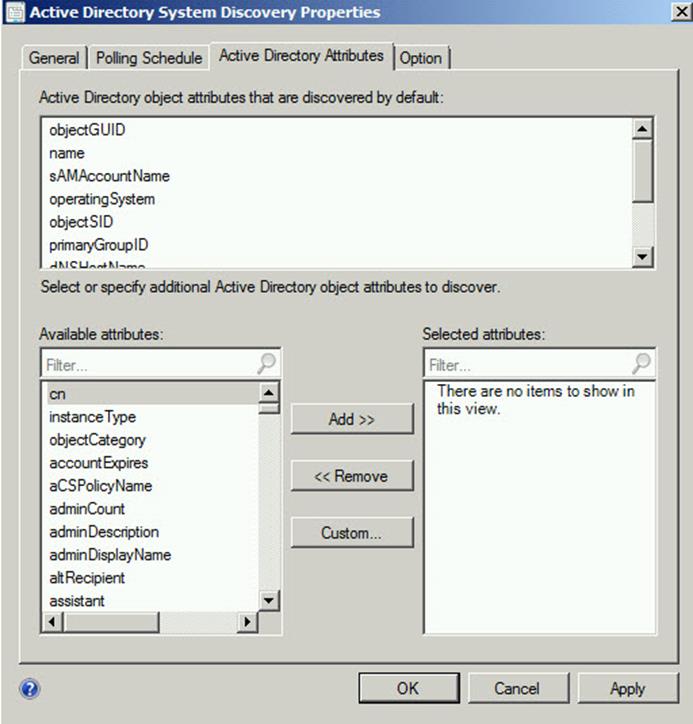Click the default attributes list scrollbar thumb
This screenshot has width=693, height=724.
click(642, 170)
